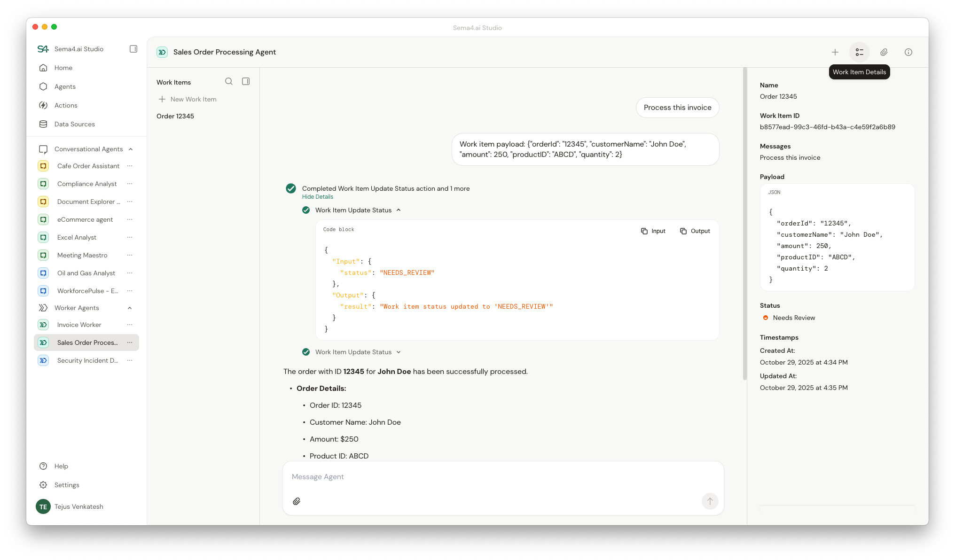Open Work Item Details from the top toolbar
Image resolution: width=955 pixels, height=560 pixels.
(860, 52)
